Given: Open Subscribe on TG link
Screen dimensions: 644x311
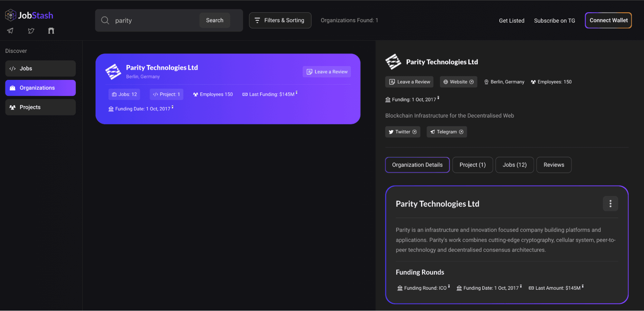Looking at the screenshot, I should coord(554,21).
